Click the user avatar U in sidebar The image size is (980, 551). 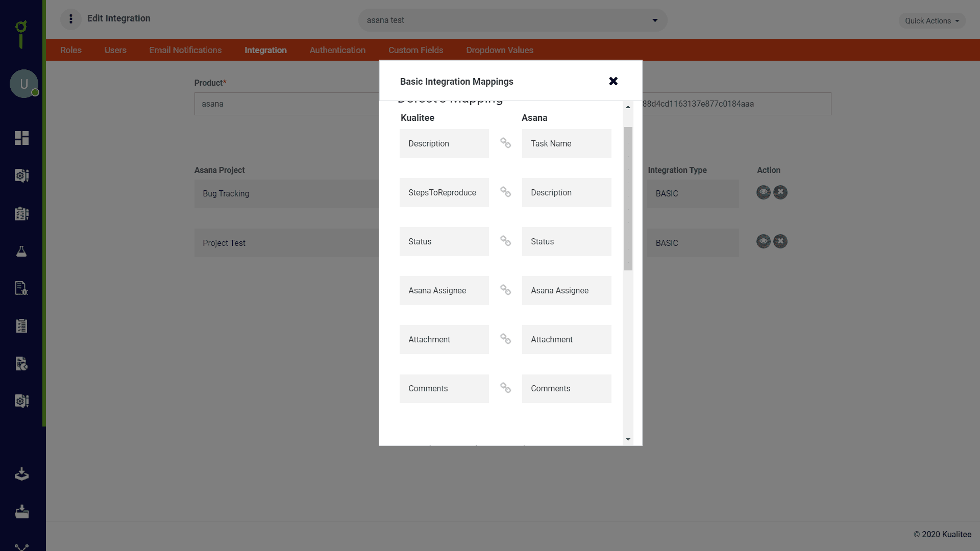pyautogui.click(x=24, y=84)
